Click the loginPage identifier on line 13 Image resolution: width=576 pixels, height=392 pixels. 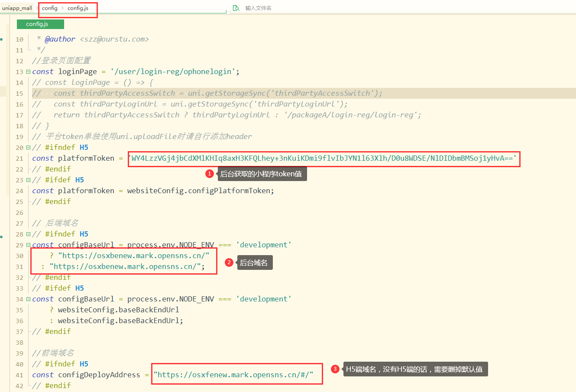[x=78, y=71]
